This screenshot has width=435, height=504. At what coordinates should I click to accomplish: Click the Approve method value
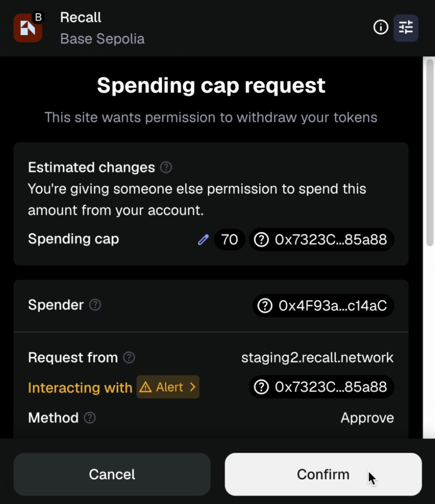[x=367, y=418]
